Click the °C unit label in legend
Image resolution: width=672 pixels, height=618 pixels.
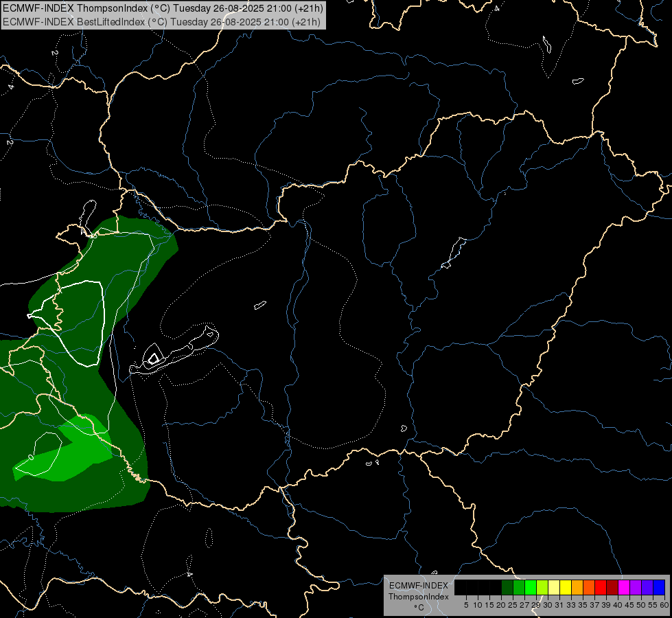419,608
